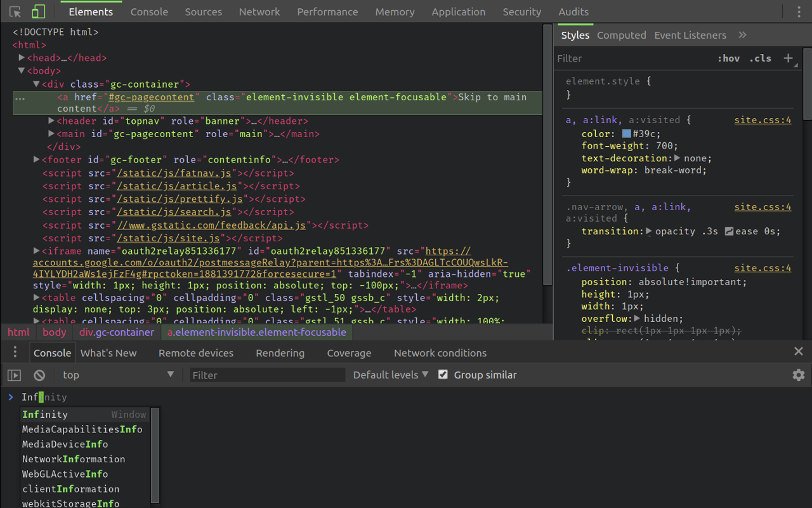
Task: Open site.css:4 link beside a:visited rule
Action: [x=763, y=120]
